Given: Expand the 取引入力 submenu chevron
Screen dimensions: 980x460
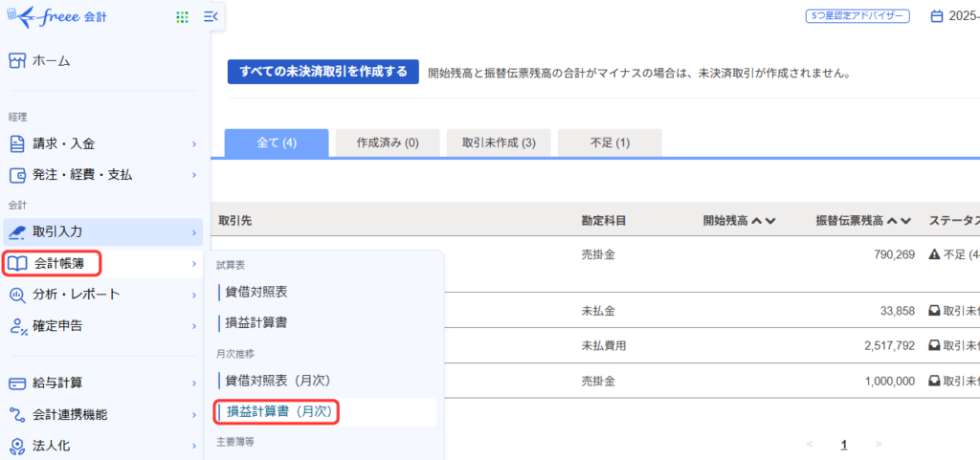Looking at the screenshot, I should (x=193, y=231).
